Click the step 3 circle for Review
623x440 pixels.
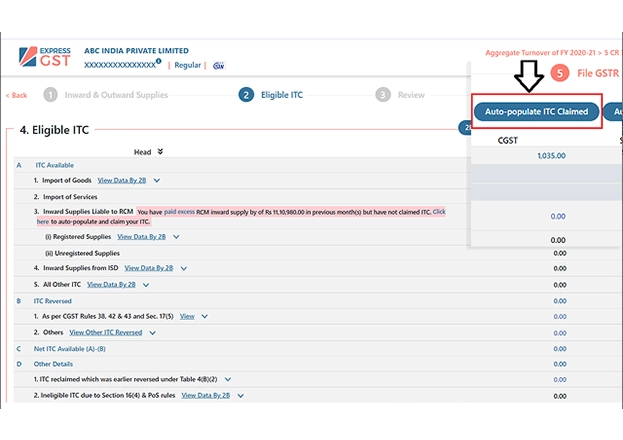(383, 95)
